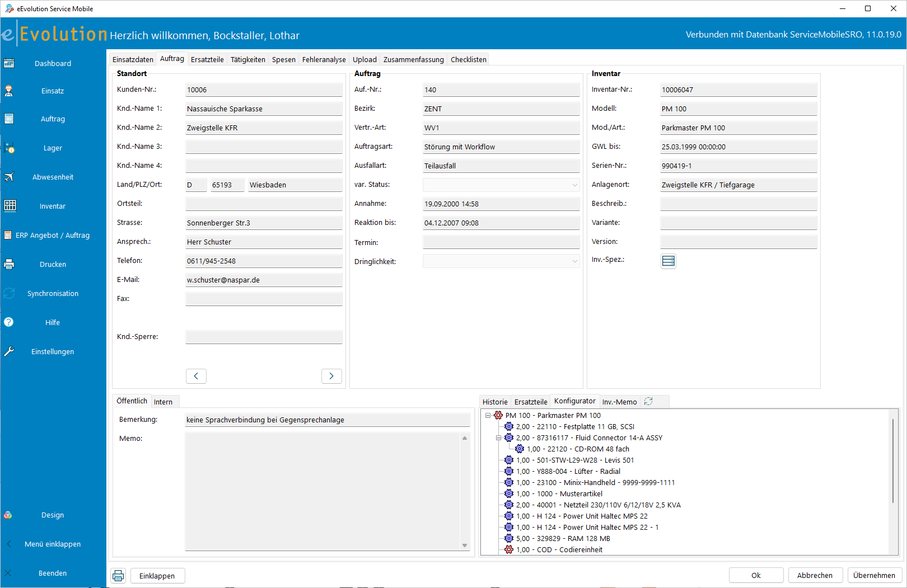Open ERP Angebot / Auftrag

point(53,235)
